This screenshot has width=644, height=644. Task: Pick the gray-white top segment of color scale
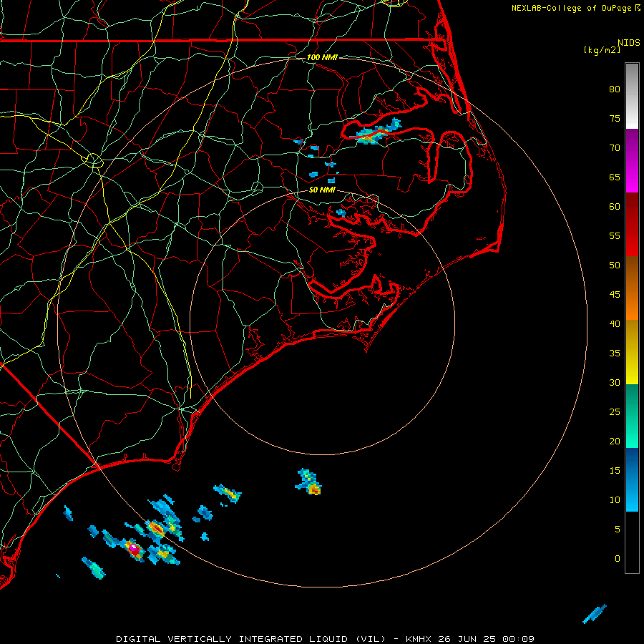coord(632,96)
